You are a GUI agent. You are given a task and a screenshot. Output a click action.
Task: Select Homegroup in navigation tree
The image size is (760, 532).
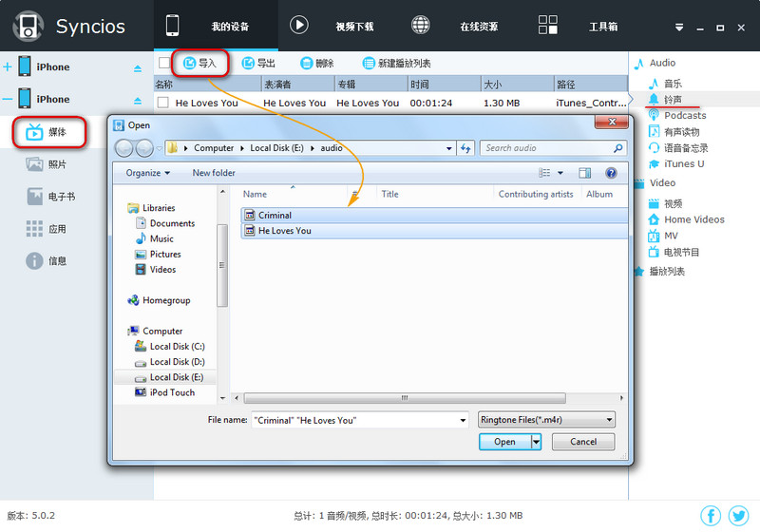point(159,300)
